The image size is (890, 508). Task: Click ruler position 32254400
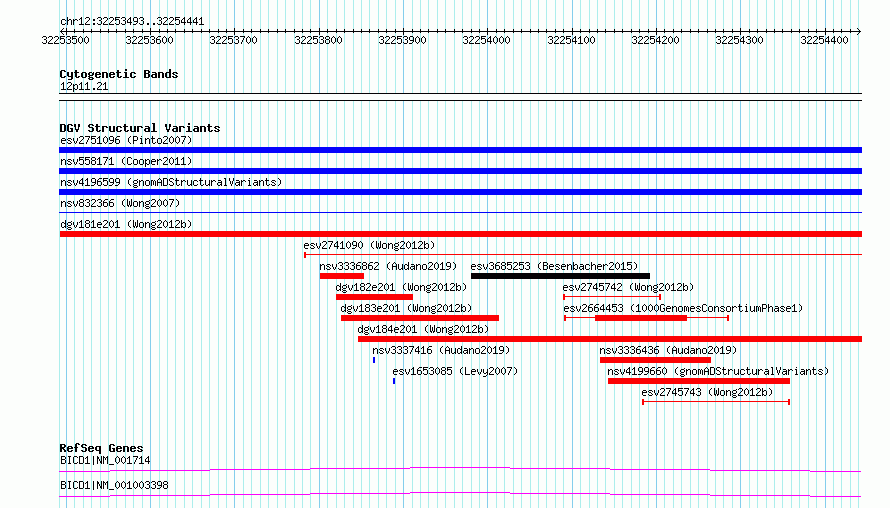click(x=825, y=40)
